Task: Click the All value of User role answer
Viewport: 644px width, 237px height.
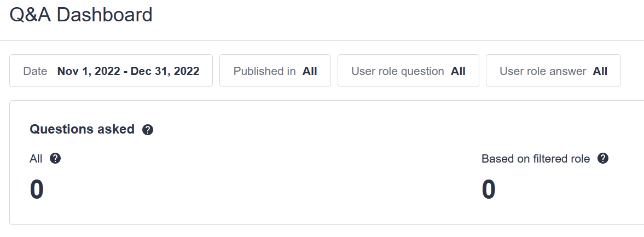Action: [x=600, y=71]
